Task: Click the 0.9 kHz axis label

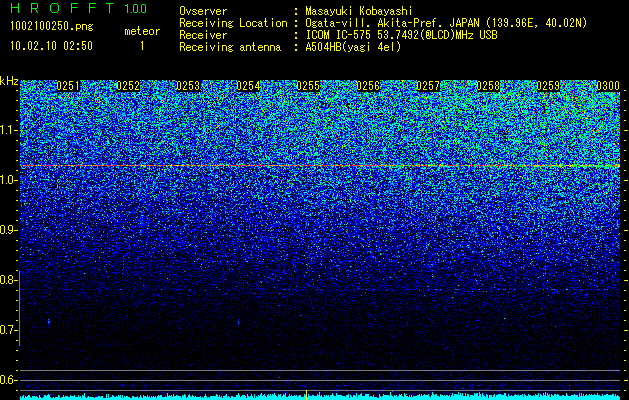Action: click(8, 230)
